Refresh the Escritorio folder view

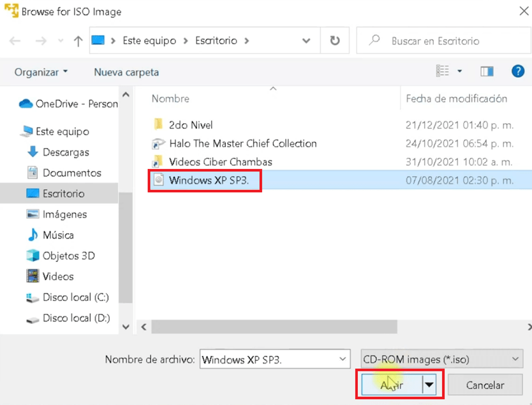tap(334, 41)
